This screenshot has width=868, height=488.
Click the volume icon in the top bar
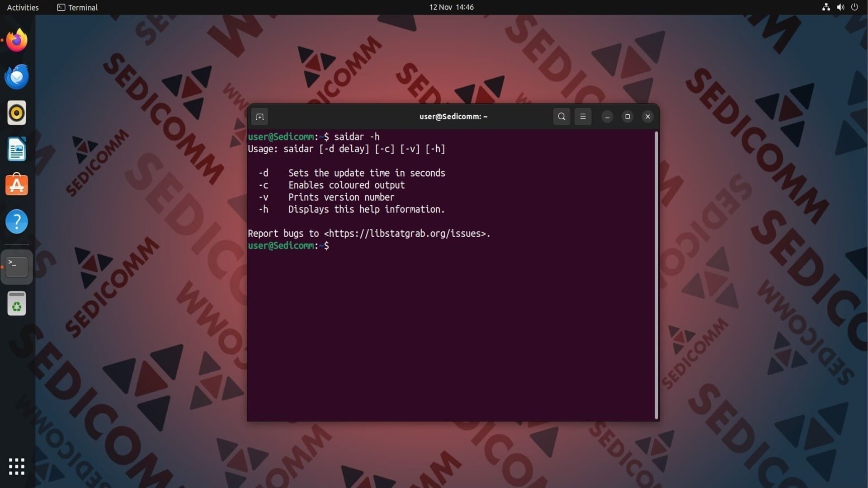[840, 7]
